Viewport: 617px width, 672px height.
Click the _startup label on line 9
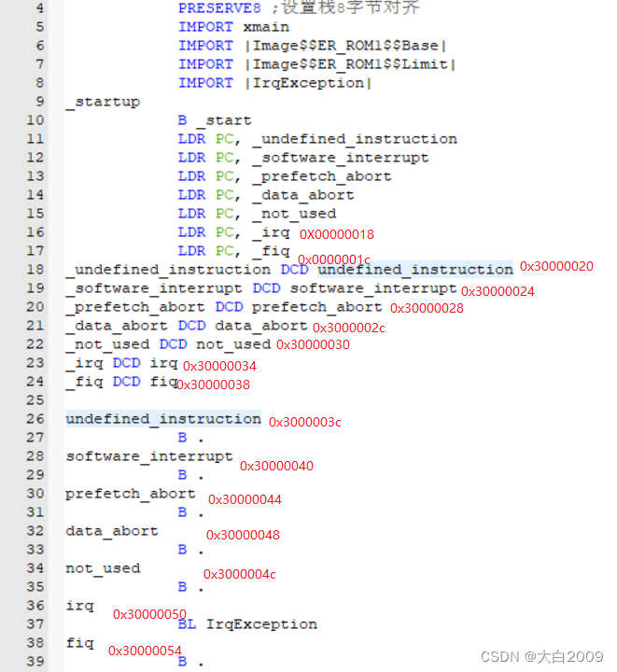104,102
